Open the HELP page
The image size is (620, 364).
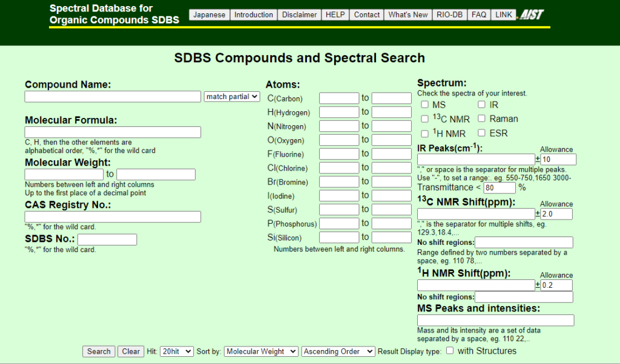(x=335, y=15)
